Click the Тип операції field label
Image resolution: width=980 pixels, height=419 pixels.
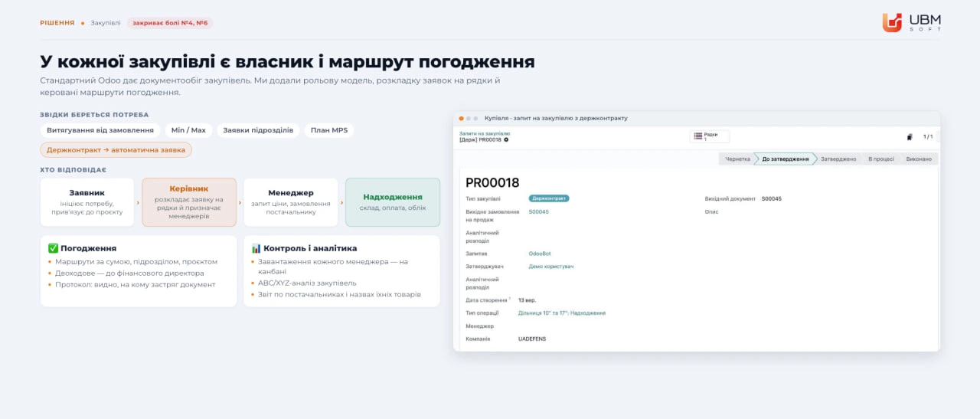pos(482,313)
